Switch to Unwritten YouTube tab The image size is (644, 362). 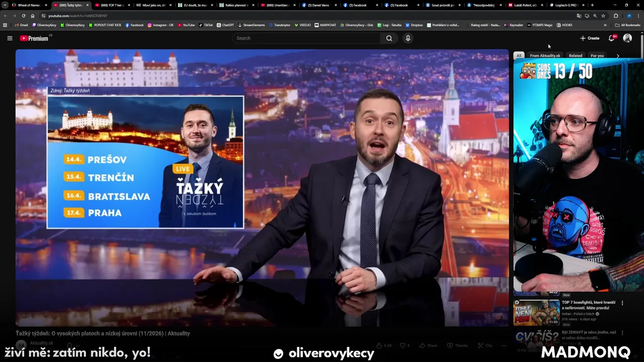[x=277, y=5]
